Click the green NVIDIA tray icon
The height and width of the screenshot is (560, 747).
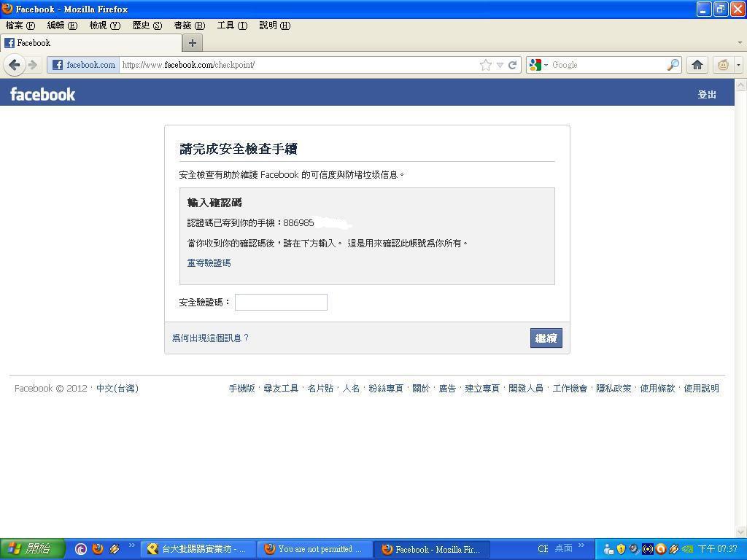[687, 549]
